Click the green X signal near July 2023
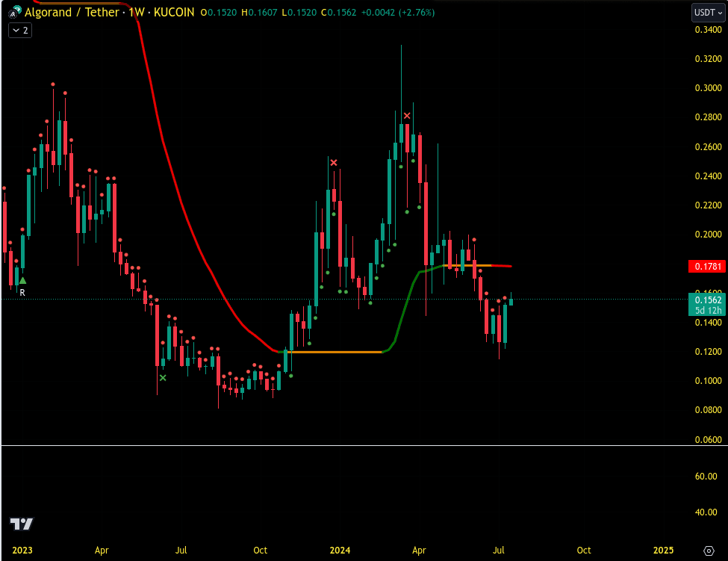This screenshot has height=561, width=728. (163, 378)
